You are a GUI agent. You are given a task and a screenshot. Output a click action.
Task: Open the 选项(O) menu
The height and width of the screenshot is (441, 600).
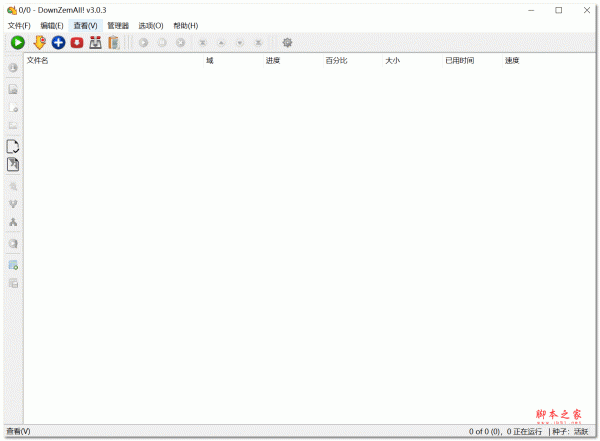point(151,26)
